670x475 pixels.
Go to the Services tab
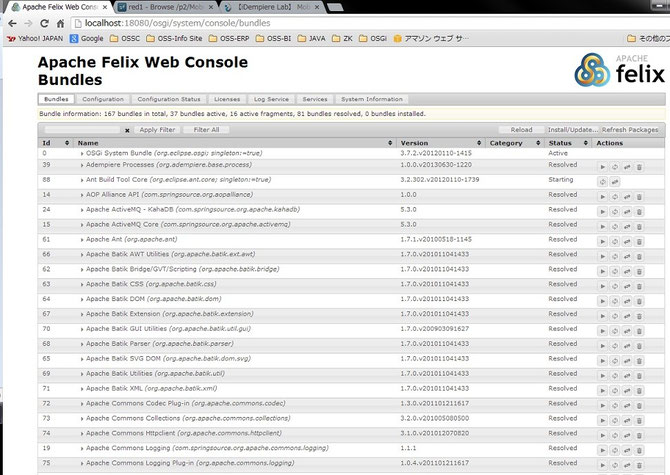click(x=315, y=99)
